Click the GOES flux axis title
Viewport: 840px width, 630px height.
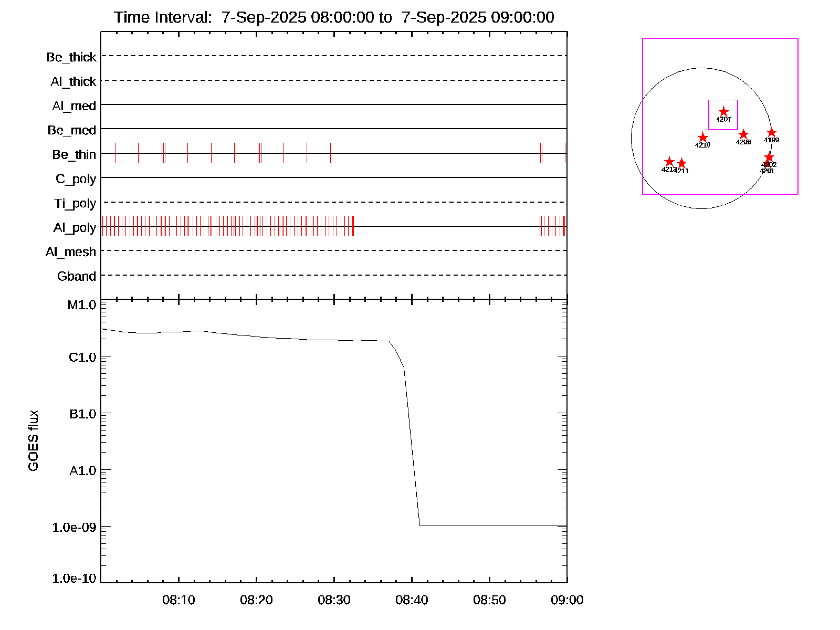[33, 441]
